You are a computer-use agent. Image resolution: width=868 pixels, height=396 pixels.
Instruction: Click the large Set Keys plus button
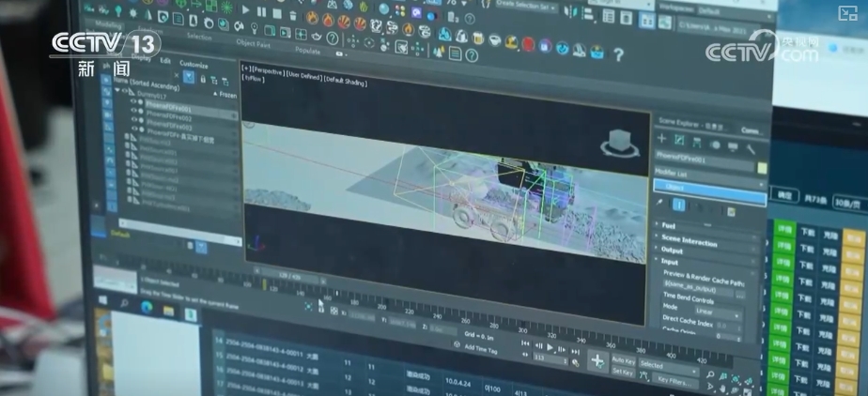point(596,361)
